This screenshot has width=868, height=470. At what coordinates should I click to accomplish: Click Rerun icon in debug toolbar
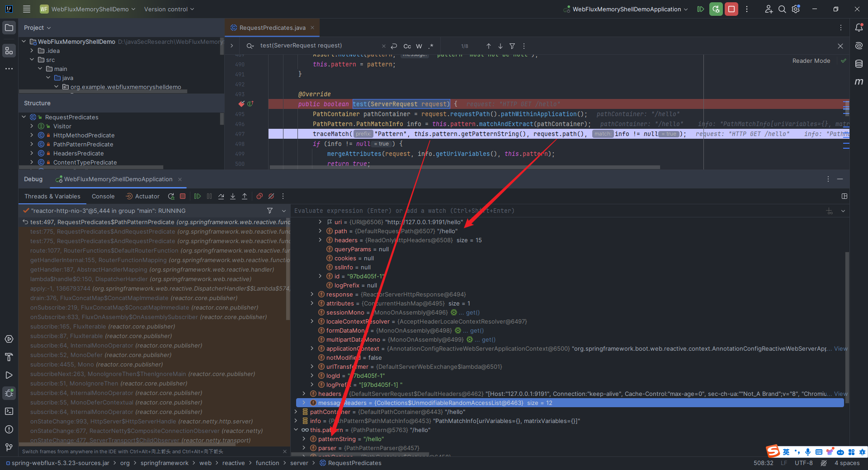click(x=171, y=196)
